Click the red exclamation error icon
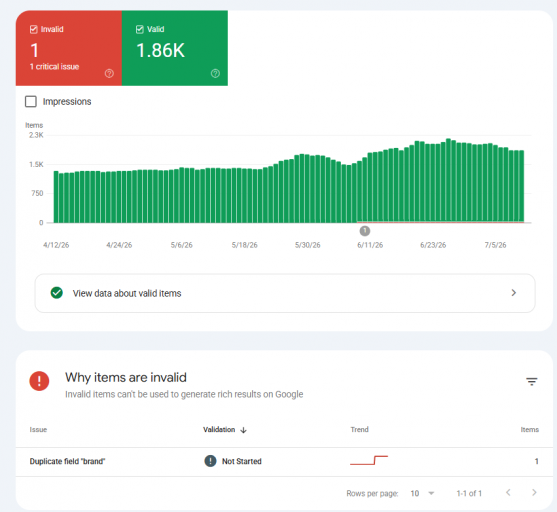 click(x=39, y=381)
